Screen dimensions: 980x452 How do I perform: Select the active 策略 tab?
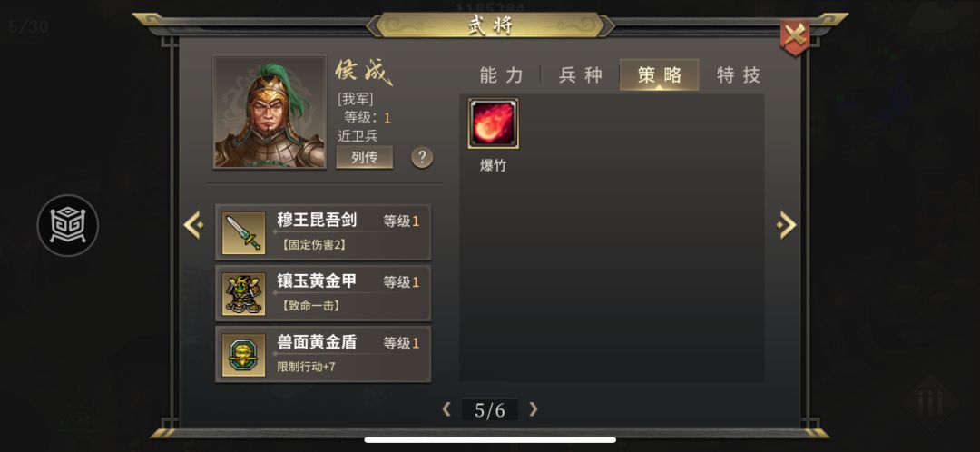click(660, 75)
